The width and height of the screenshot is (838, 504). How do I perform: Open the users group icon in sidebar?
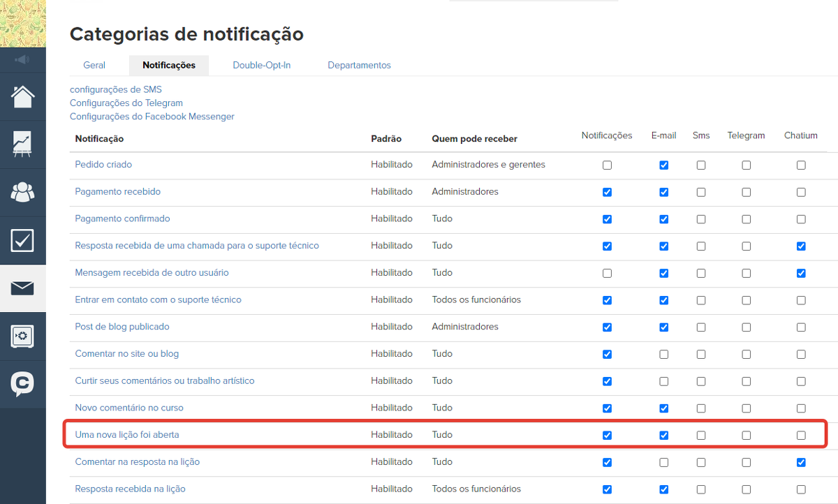pos(23,192)
